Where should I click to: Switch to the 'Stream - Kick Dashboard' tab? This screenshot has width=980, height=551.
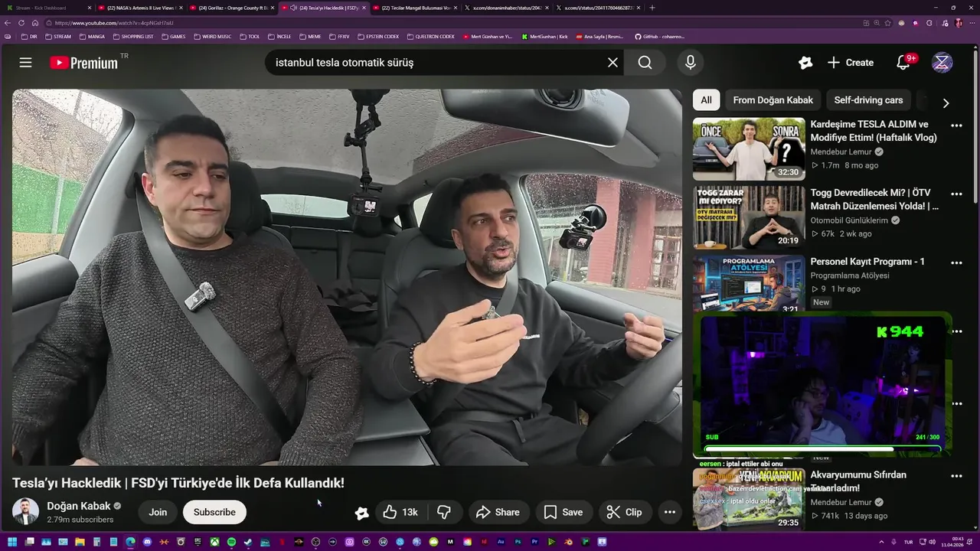click(x=47, y=8)
